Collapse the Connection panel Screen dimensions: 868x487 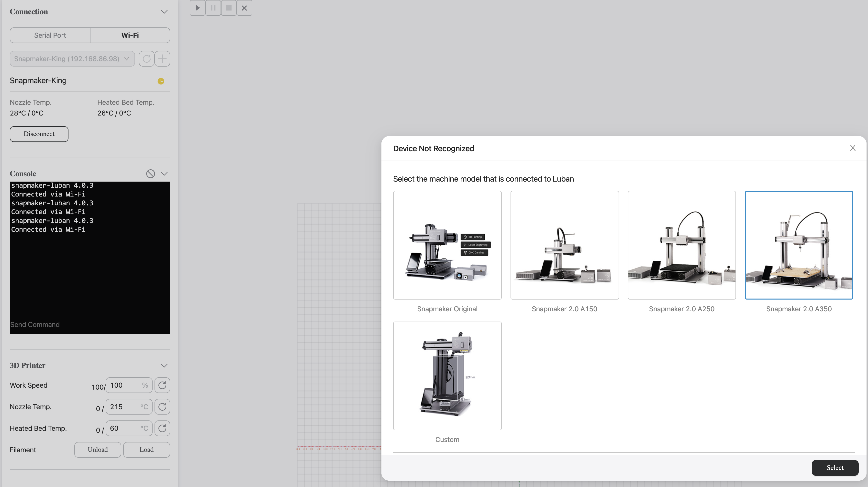click(x=164, y=12)
